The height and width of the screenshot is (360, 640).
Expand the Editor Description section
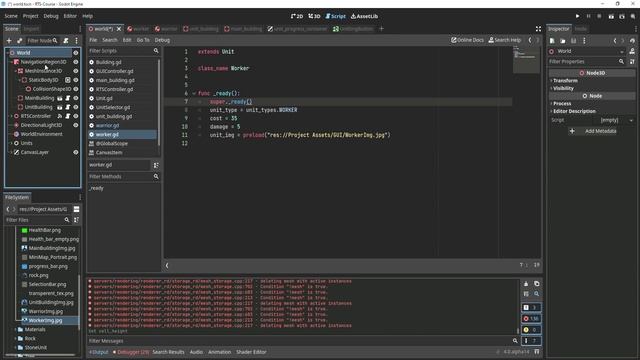tap(573, 111)
